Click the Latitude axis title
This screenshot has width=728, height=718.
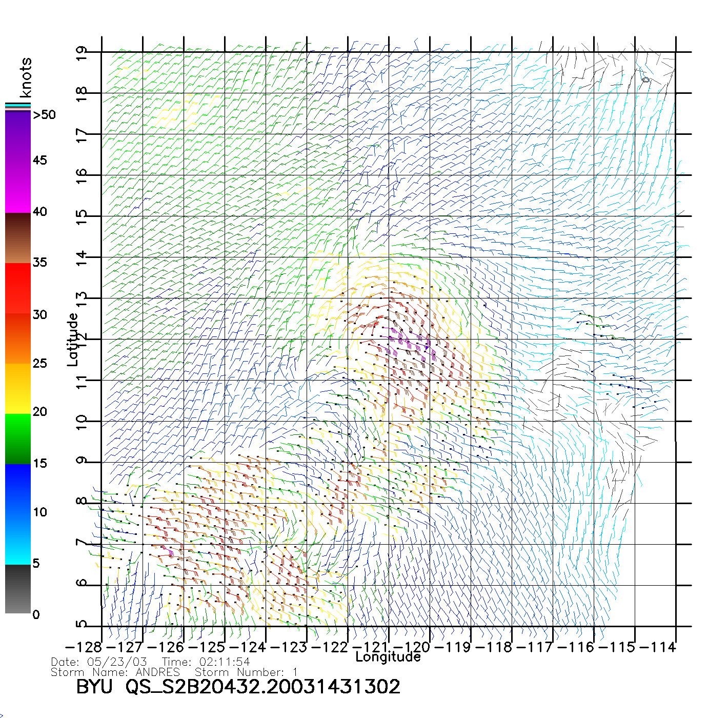click(x=73, y=340)
